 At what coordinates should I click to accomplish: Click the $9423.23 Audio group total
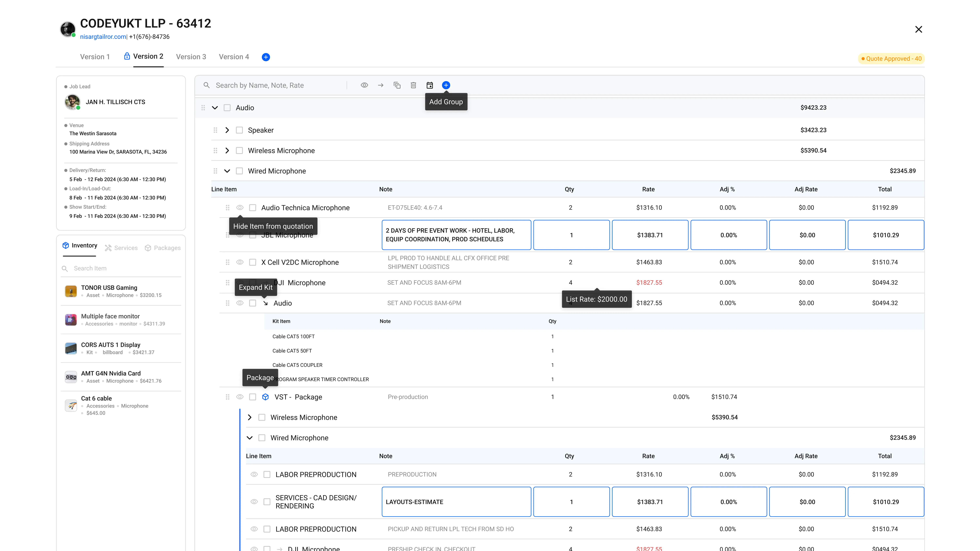(x=813, y=108)
